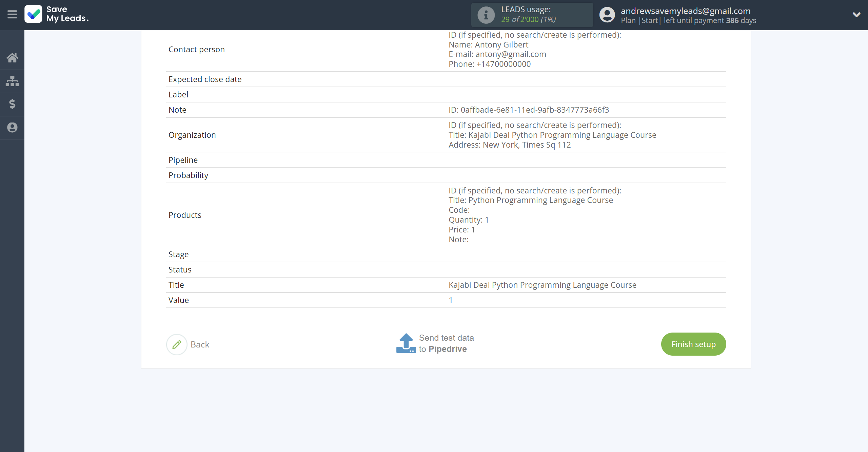868x452 pixels.
Task: Click the LEADS usage info icon
Action: tap(486, 15)
